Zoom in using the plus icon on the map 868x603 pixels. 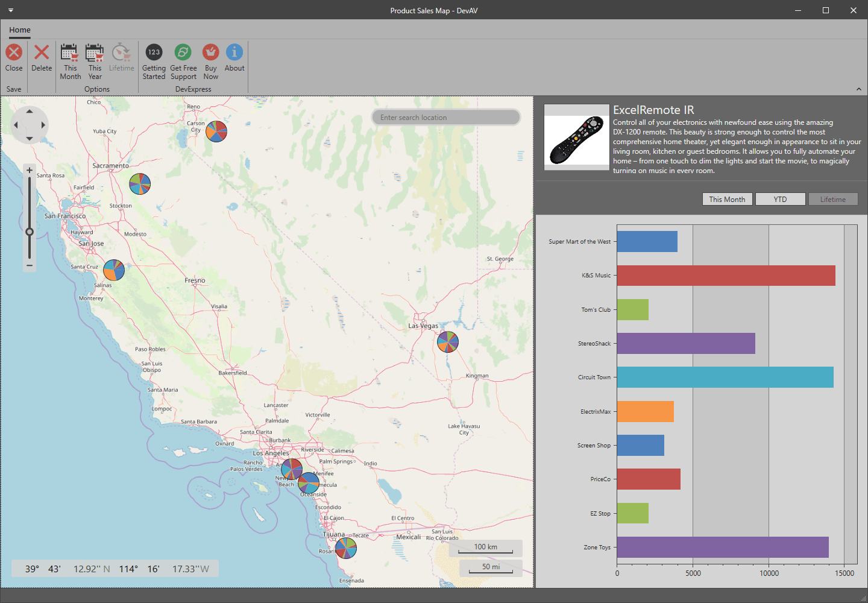[29, 170]
